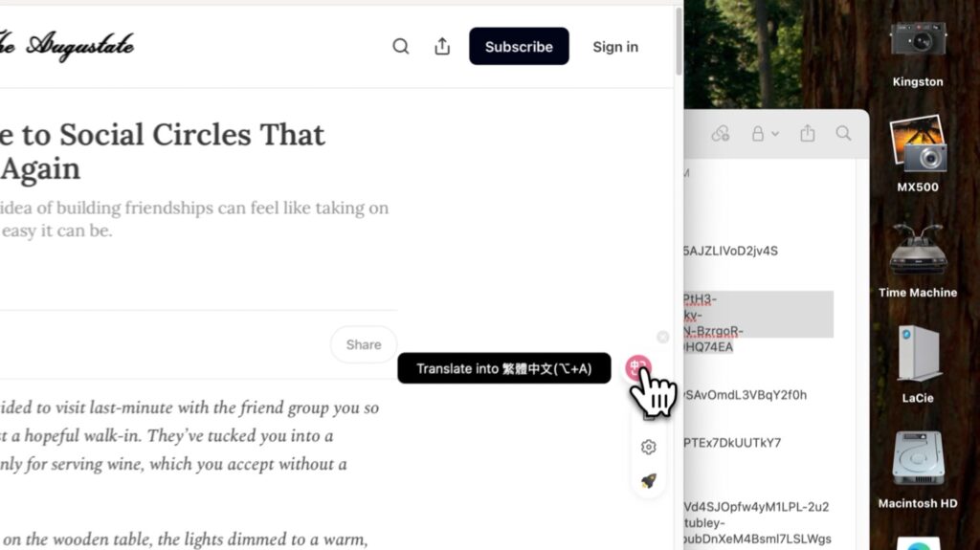Click the browser page vertical scrollbar
Image resolution: width=980 pixels, height=550 pixels.
pyautogui.click(x=679, y=41)
